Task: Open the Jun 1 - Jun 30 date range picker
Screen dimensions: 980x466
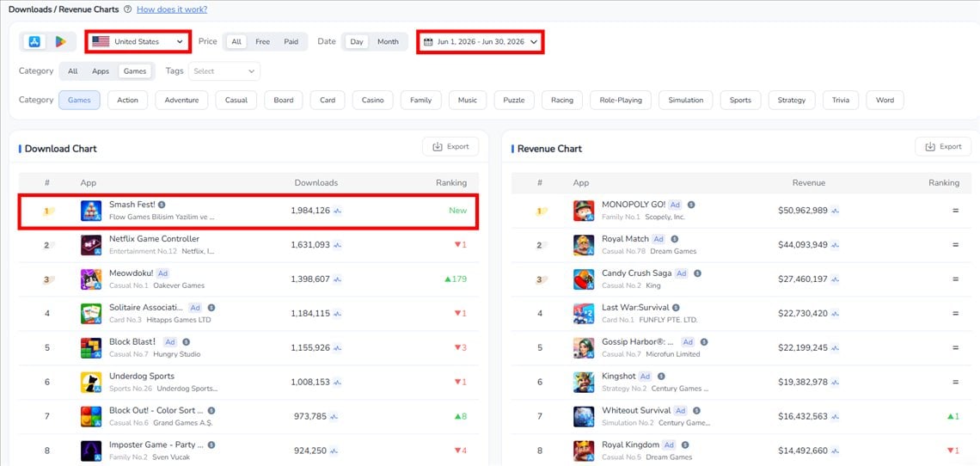Action: 480,42
